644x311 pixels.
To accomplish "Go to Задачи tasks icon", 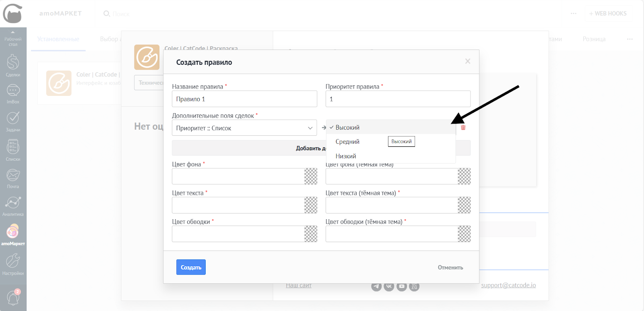I will 13,121.
